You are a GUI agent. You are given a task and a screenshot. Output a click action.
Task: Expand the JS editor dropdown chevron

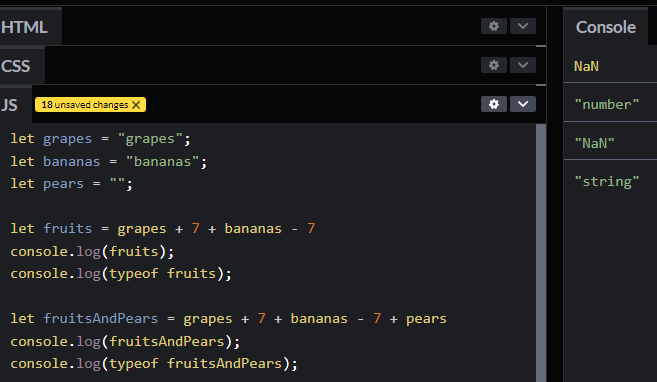click(522, 104)
